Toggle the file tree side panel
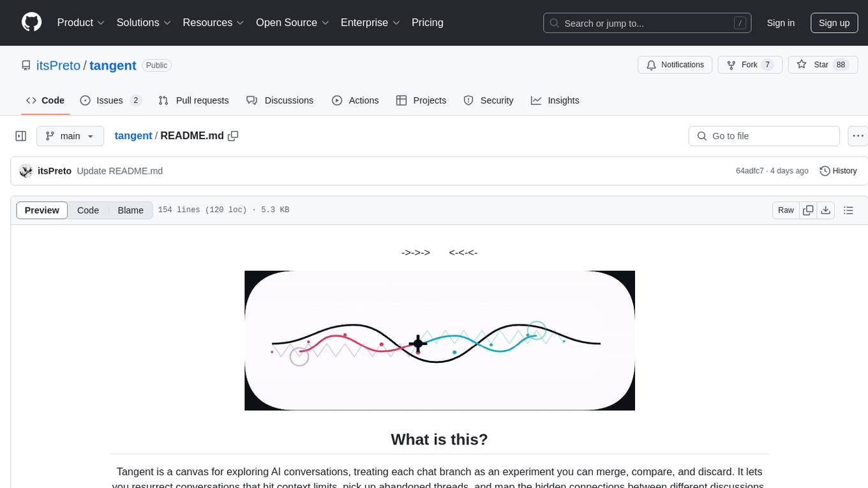Viewport: 868px width, 488px height. 21,136
